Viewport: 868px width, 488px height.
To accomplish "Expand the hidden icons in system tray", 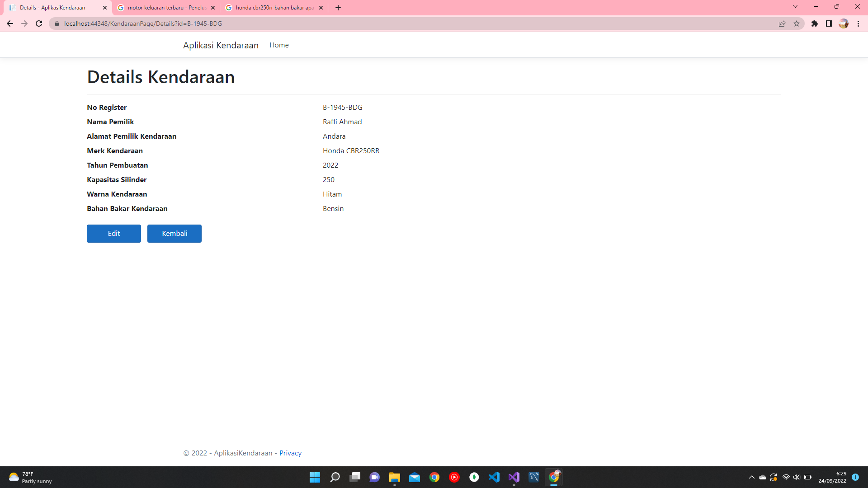I will pyautogui.click(x=752, y=477).
